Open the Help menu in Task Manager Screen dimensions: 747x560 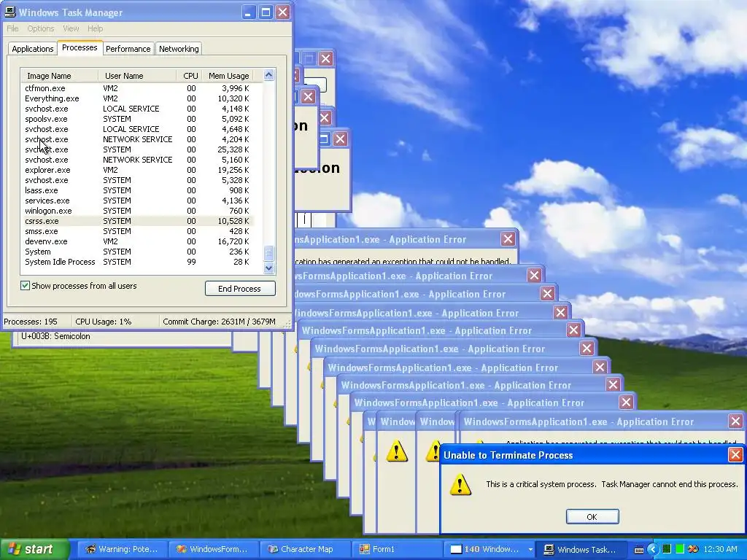[96, 28]
